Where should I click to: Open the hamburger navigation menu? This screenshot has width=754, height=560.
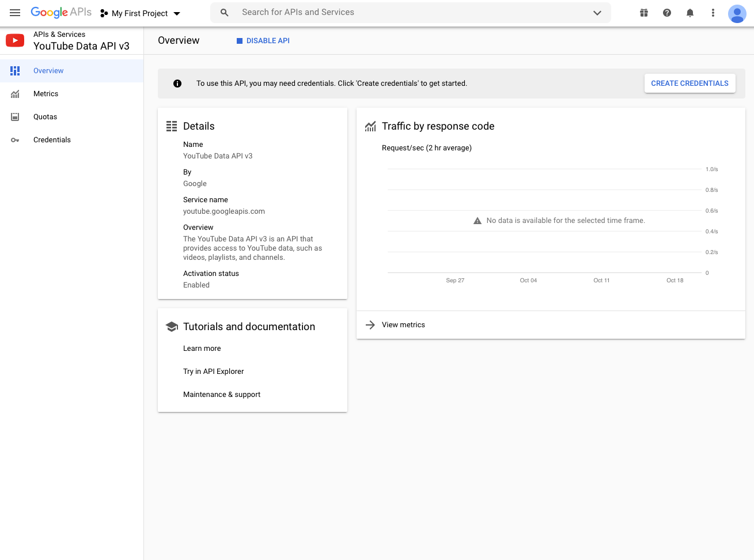(15, 13)
